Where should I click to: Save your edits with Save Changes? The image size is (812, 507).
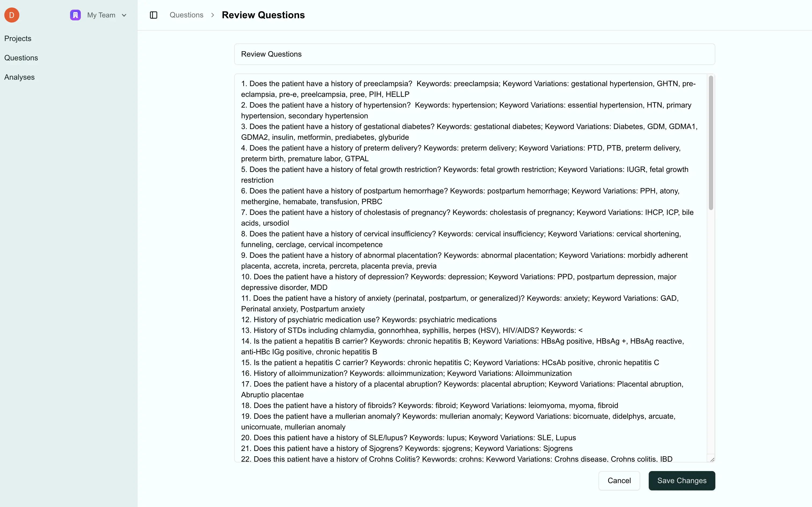point(682,480)
